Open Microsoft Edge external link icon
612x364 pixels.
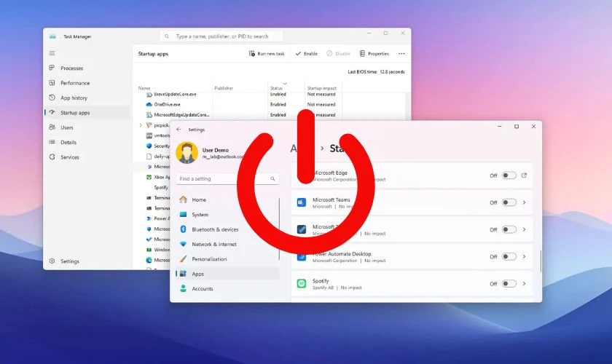pos(524,175)
